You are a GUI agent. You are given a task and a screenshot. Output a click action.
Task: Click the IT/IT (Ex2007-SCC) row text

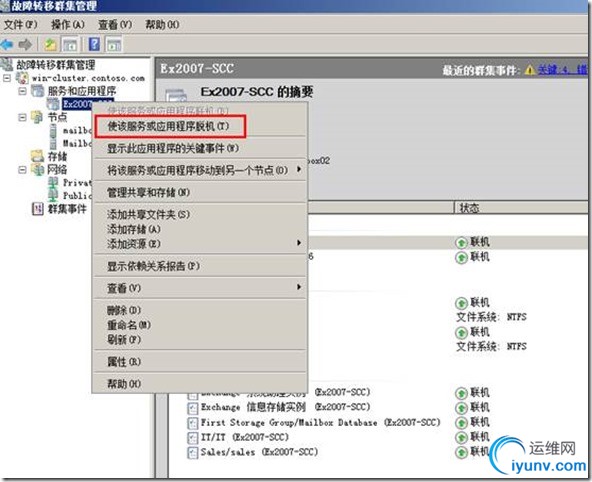245,437
